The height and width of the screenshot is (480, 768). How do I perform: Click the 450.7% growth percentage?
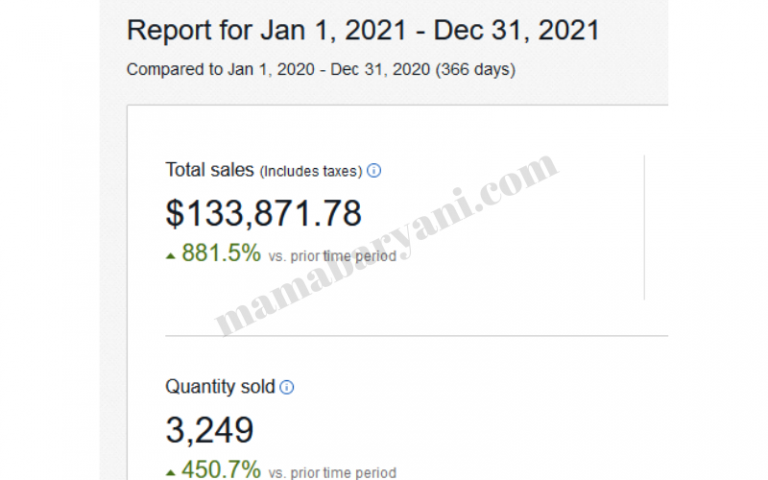click(x=221, y=469)
